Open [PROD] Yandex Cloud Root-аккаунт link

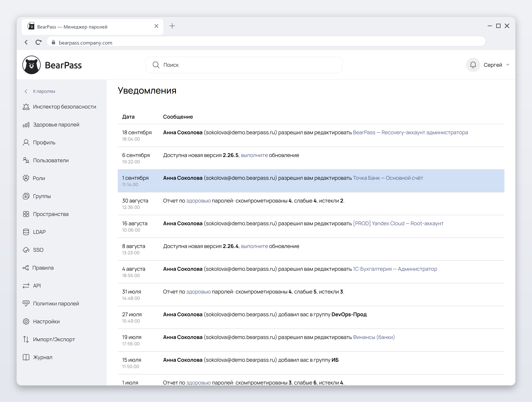pyautogui.click(x=398, y=223)
